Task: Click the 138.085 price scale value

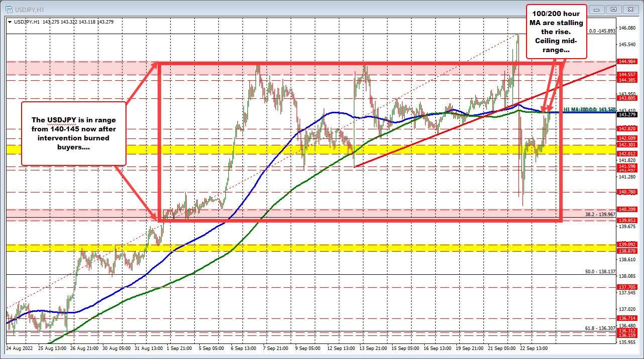Action: 627,276
